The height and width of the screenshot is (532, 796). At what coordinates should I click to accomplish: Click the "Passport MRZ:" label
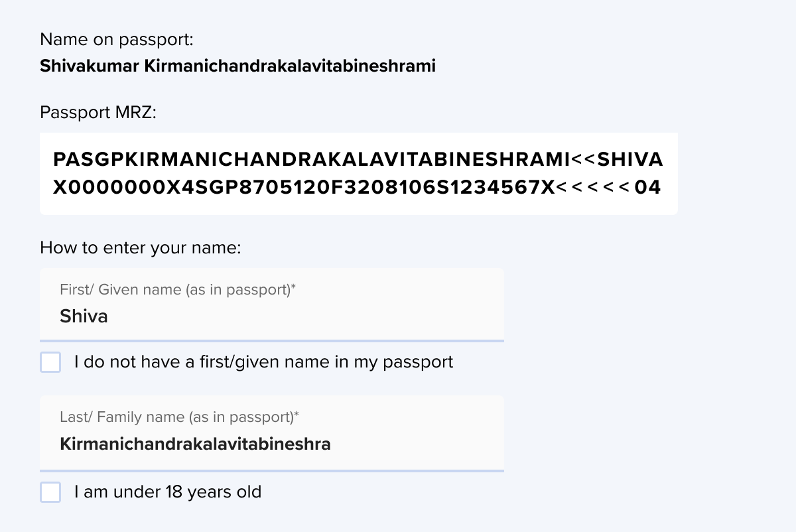click(98, 112)
